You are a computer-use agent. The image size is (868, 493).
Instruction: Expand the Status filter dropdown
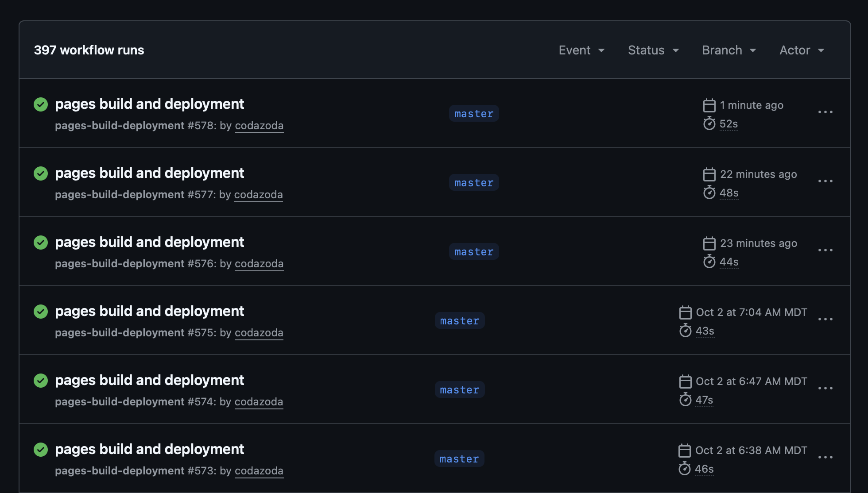click(x=653, y=50)
